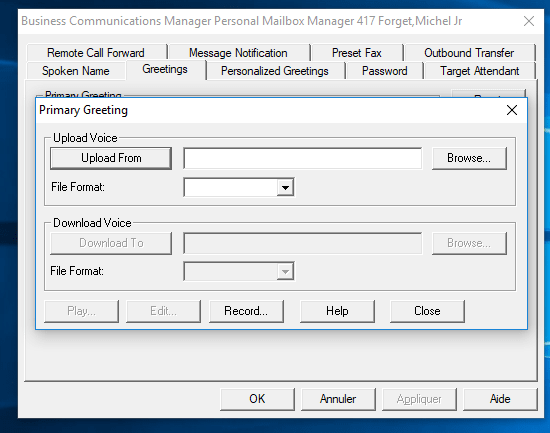Click the Edit... button

click(x=163, y=311)
